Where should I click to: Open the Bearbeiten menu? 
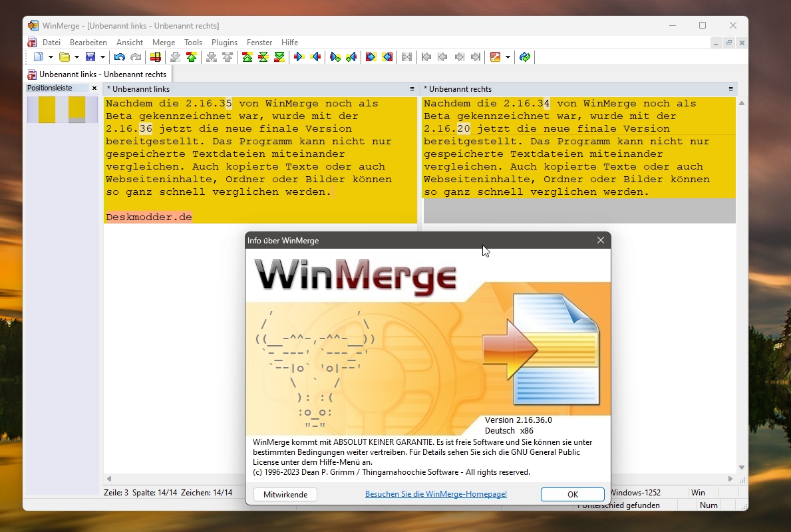pos(88,43)
